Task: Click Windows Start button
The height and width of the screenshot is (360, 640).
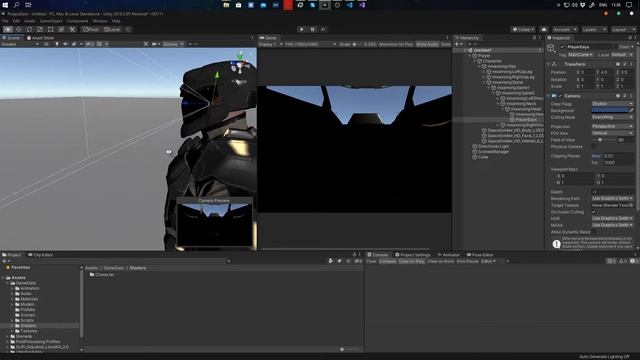Action: [5, 5]
